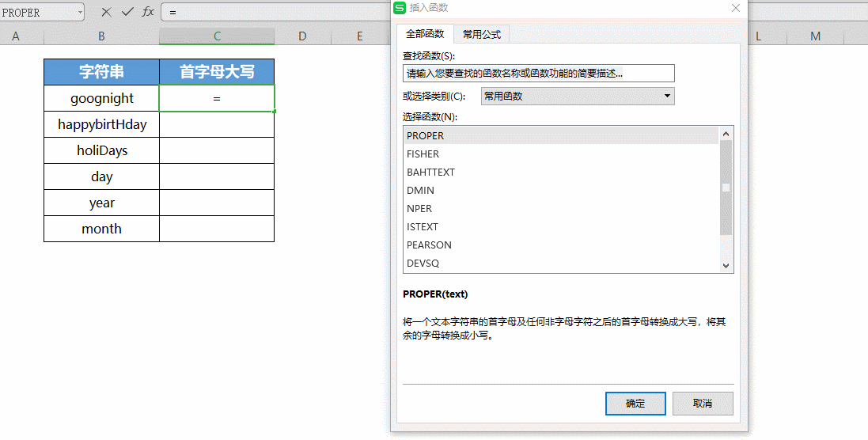Click the function list scroll up arrow
868x440 pixels.
(x=726, y=134)
